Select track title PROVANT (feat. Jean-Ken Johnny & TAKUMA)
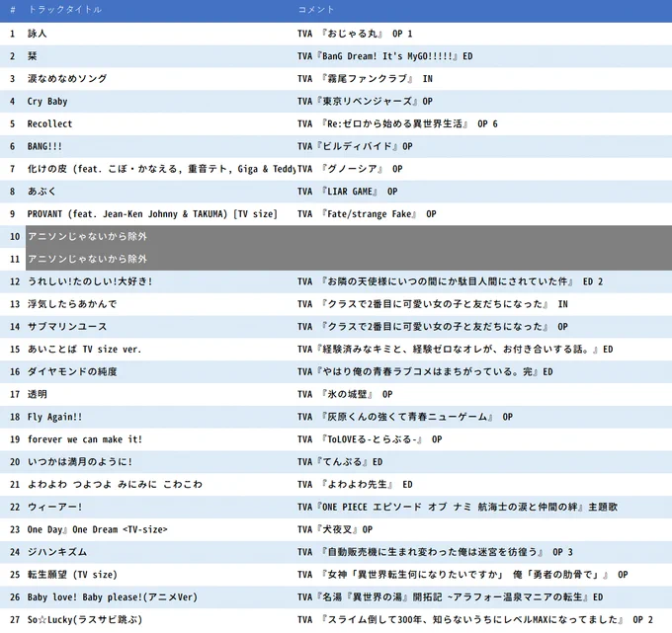The width and height of the screenshot is (672, 633). [152, 213]
